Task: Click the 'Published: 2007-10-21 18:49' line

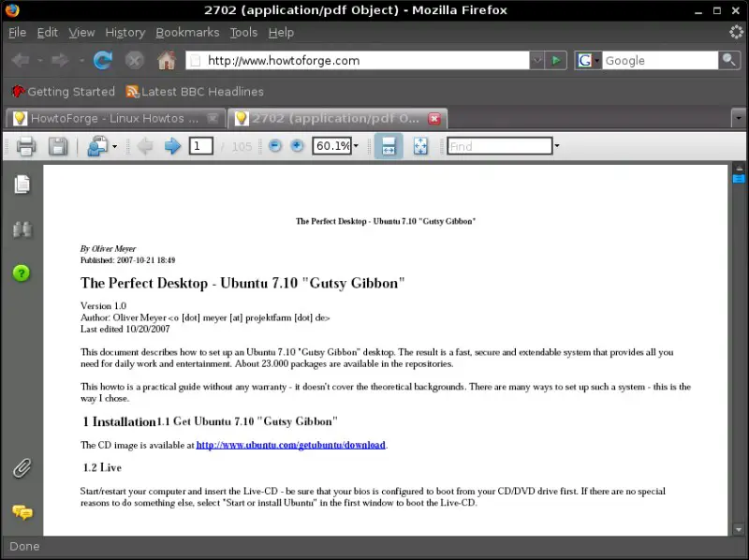Action: click(127, 260)
